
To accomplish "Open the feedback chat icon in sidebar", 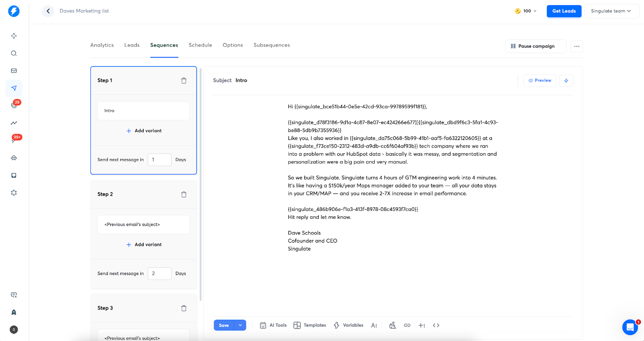I will (x=14, y=295).
